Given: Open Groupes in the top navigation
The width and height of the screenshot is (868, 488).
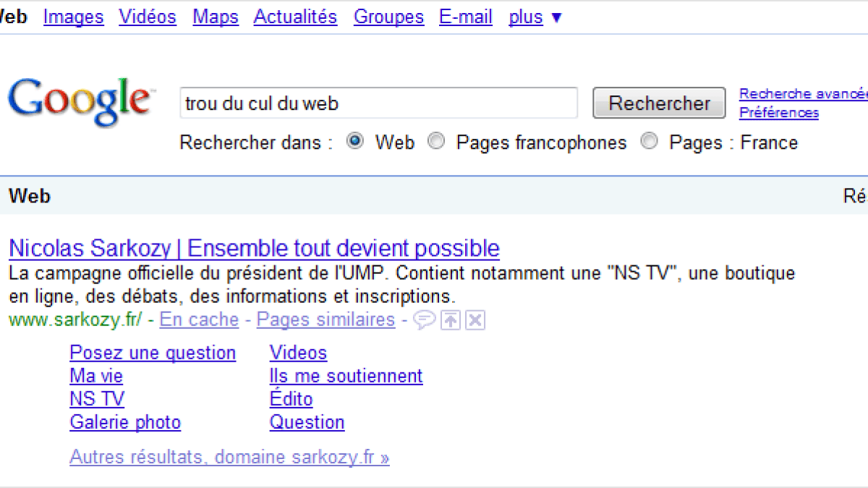Looking at the screenshot, I should [x=388, y=17].
